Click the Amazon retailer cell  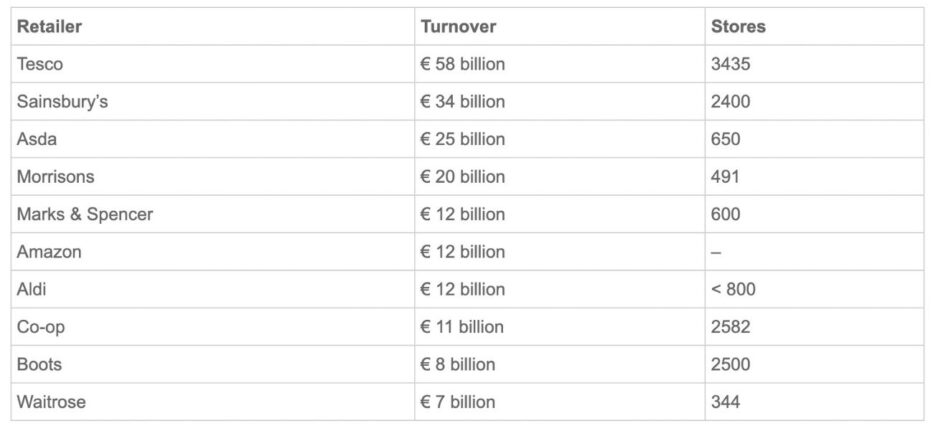coord(49,252)
